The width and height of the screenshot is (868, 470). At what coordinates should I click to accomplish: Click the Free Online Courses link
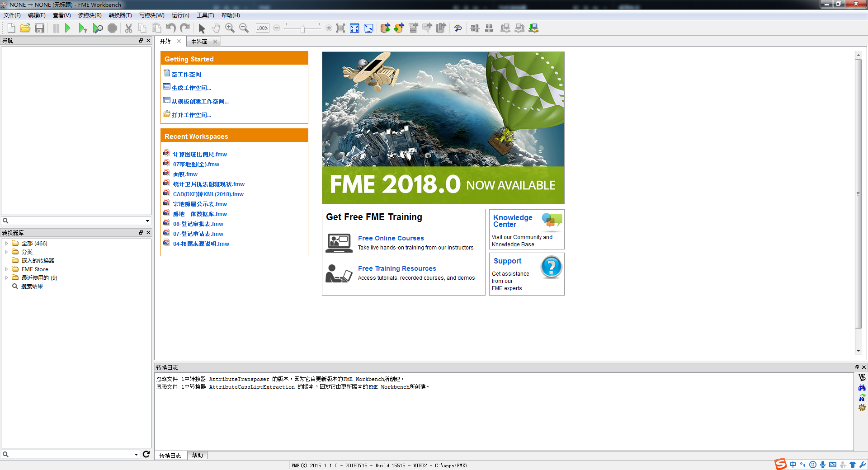coord(391,238)
